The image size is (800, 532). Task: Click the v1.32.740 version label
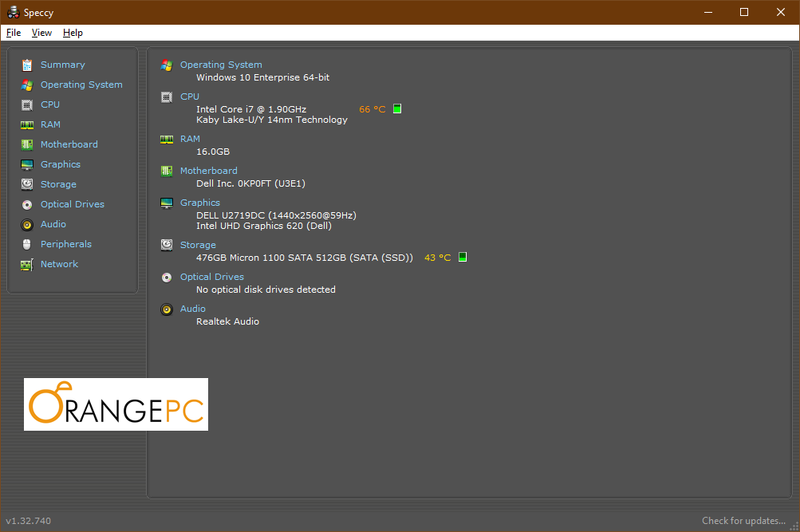pos(28,521)
